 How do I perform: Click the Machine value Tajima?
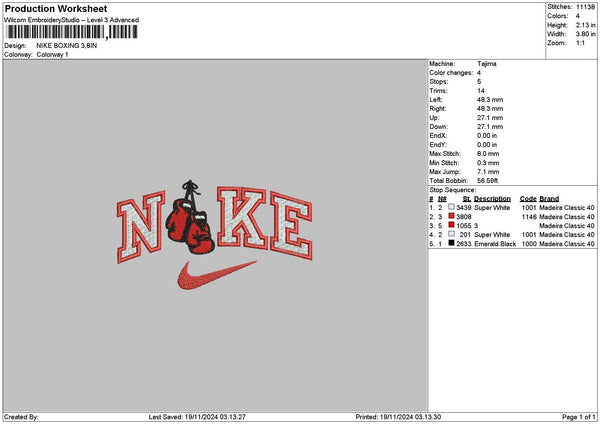(487, 64)
